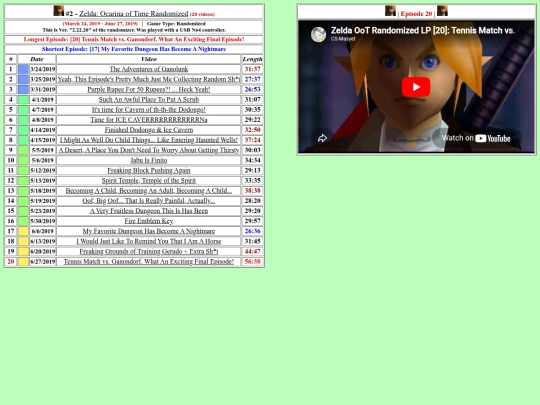Open 'Such An Awful Place To Put A Scrub'
Viewport: 540px width, 405px height.
click(149, 100)
